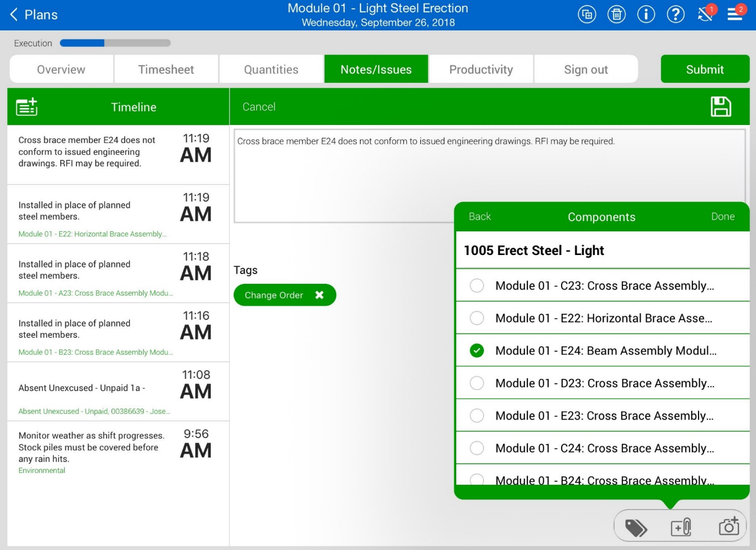Open the muted notifications bell icon

click(x=705, y=15)
